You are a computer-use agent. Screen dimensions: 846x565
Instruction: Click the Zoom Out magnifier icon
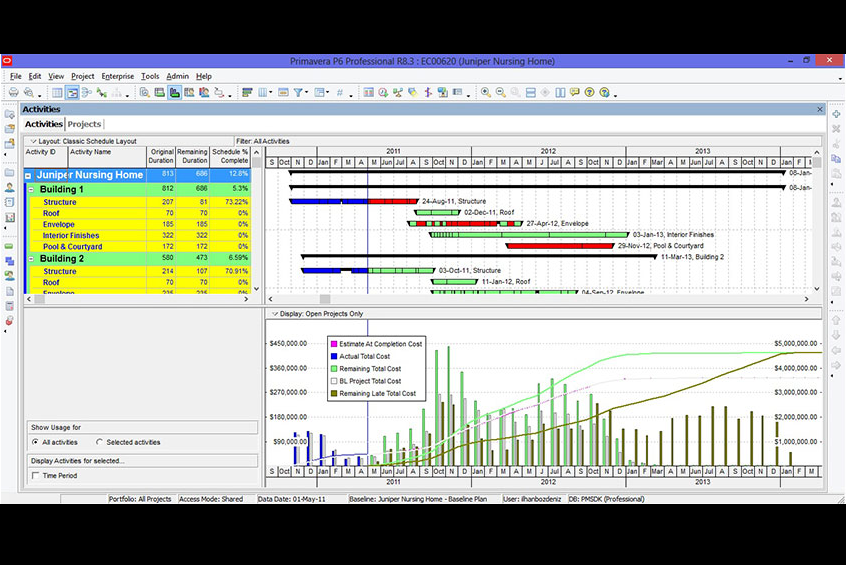click(501, 92)
